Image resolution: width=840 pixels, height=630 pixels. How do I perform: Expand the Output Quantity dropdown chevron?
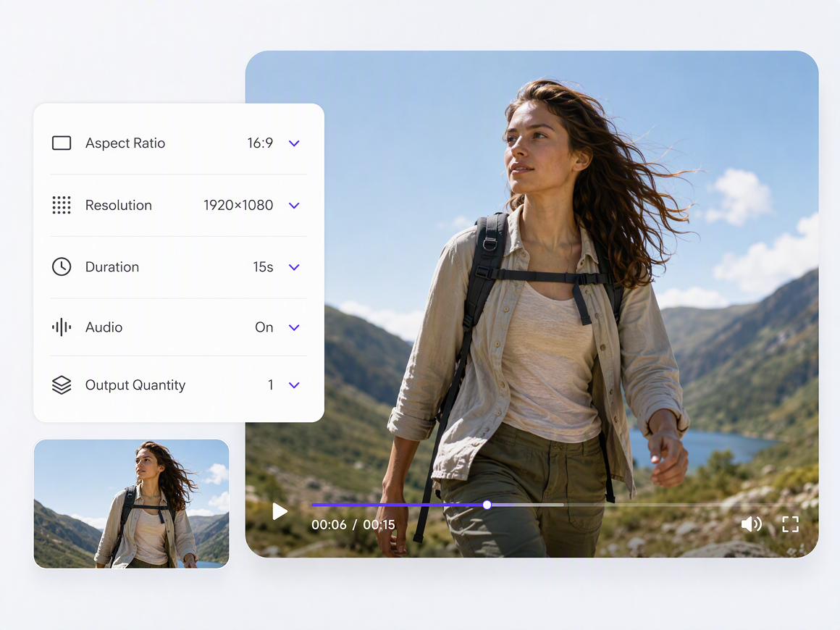pyautogui.click(x=294, y=385)
